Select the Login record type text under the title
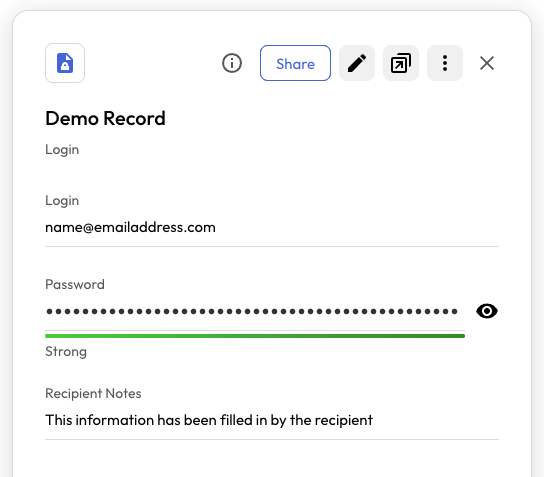544x477 pixels. pos(62,150)
